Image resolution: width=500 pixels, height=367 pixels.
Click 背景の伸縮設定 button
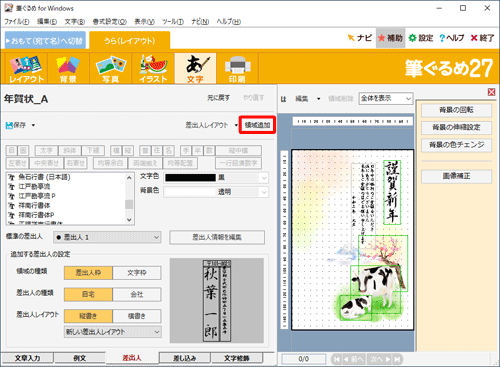tap(456, 127)
